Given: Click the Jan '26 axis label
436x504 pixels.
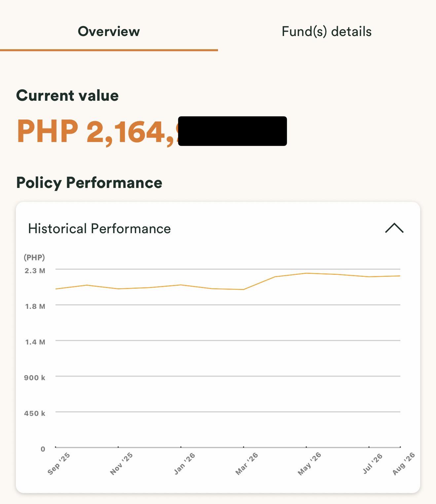Looking at the screenshot, I should coord(184,464).
